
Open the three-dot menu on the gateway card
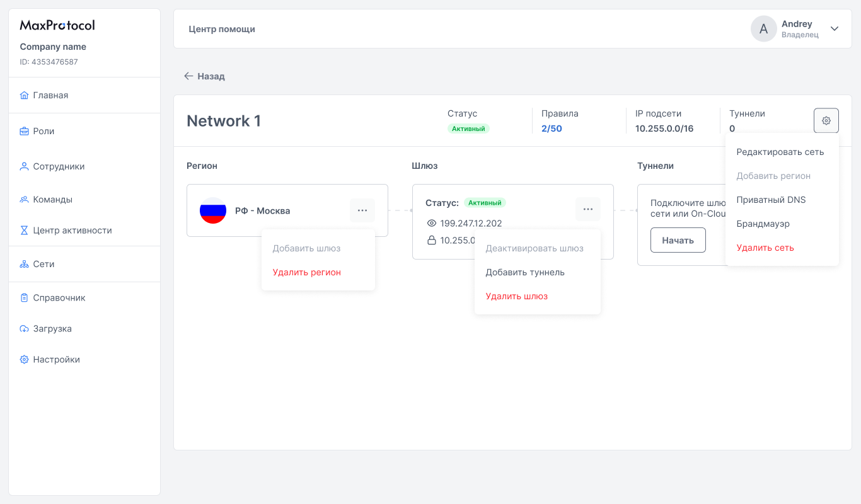(588, 209)
